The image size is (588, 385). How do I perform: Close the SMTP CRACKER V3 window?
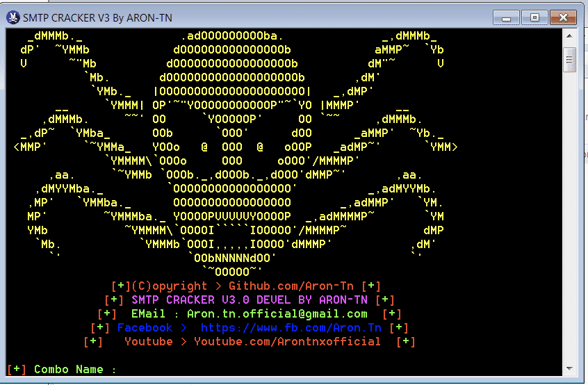(x=563, y=17)
